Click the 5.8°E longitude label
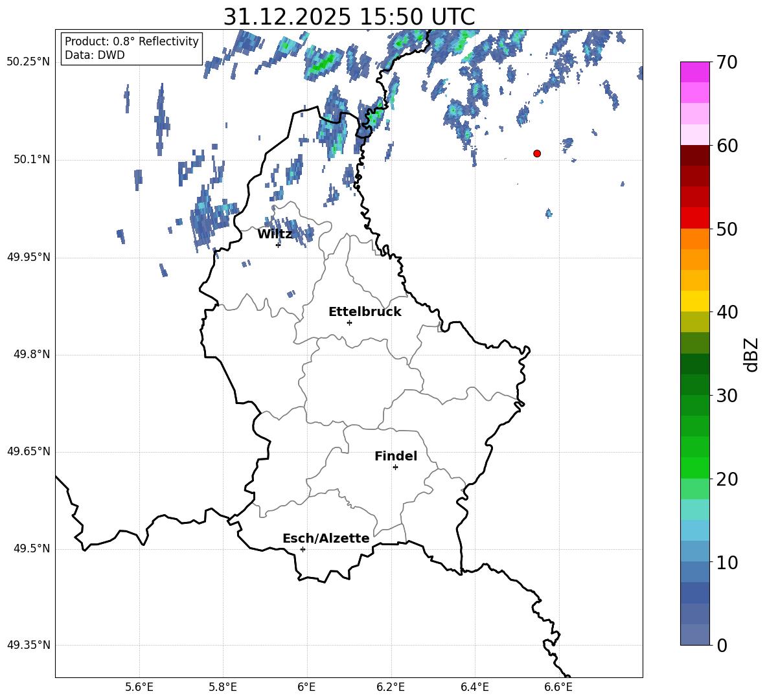Viewport: 767px width, 700px height. pos(223,688)
